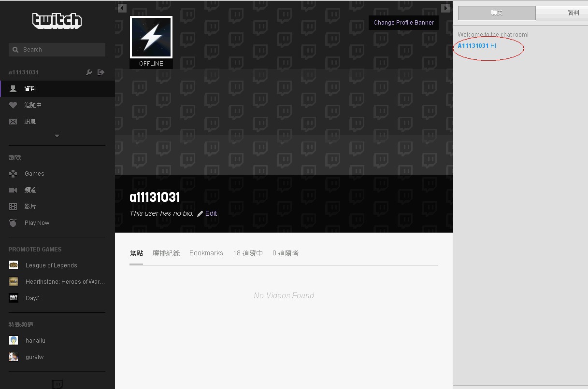Switch to the 資料 tab in the chat panel

562,13
